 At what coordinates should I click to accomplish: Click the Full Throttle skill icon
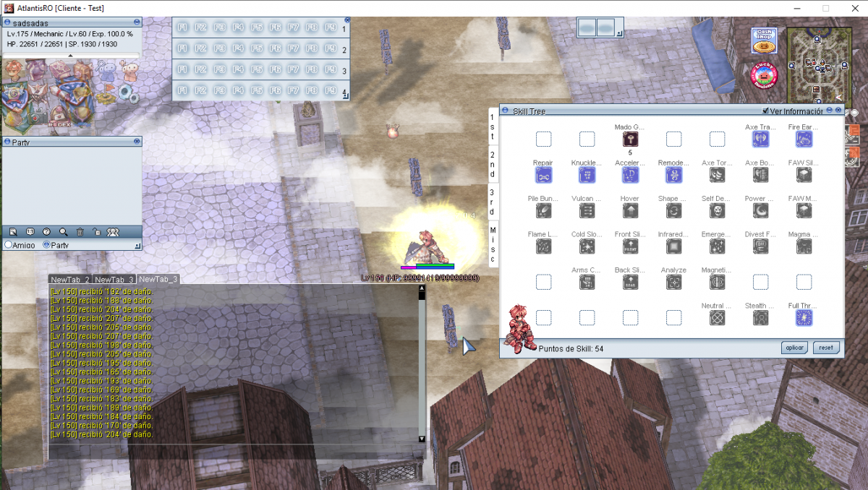[x=804, y=318]
